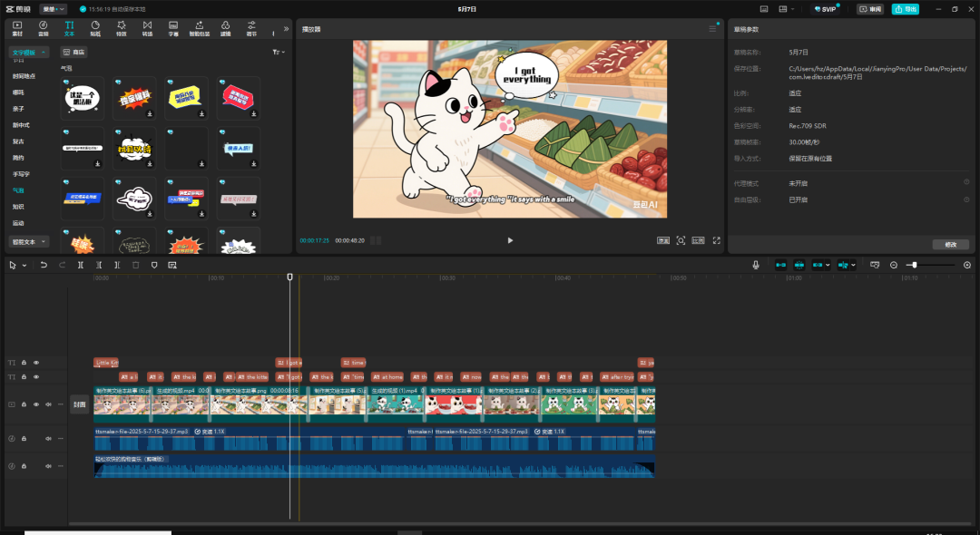Click the 修改 button in draft parameters
This screenshot has width=980, height=535.
pos(950,244)
